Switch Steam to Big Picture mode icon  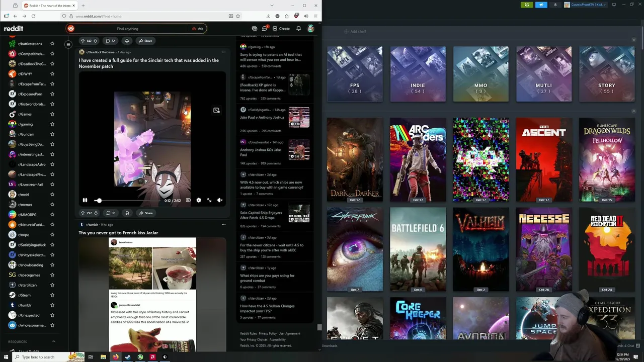(x=614, y=5)
